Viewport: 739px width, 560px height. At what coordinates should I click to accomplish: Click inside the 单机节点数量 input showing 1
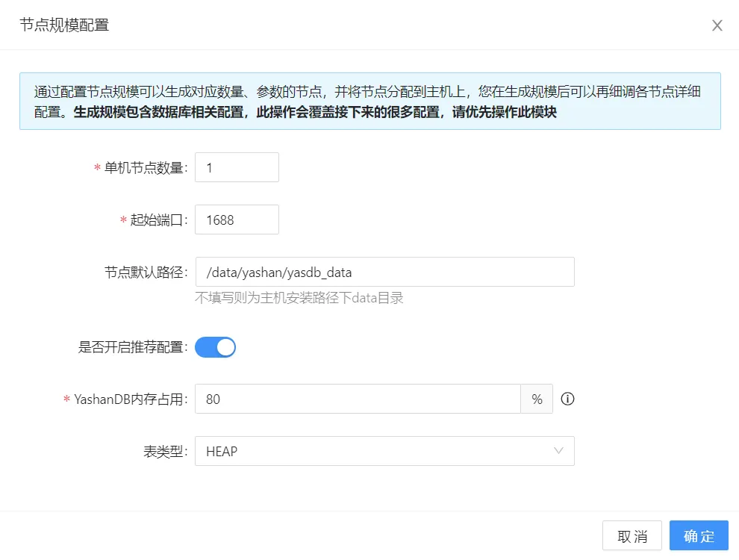(x=237, y=167)
